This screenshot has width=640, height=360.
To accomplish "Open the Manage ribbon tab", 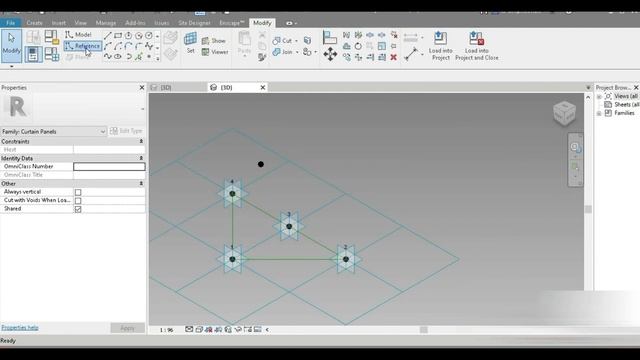I will tap(106, 23).
